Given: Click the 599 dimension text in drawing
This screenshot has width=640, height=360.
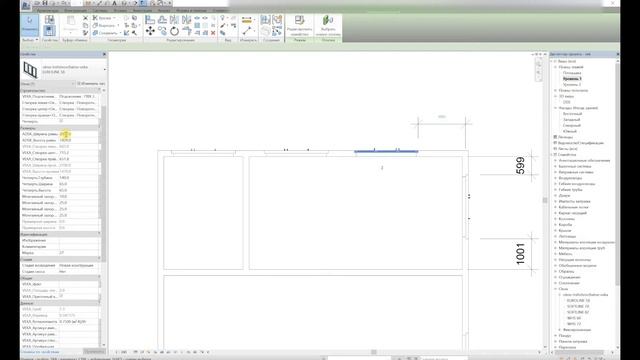Looking at the screenshot, I should coord(520,166).
